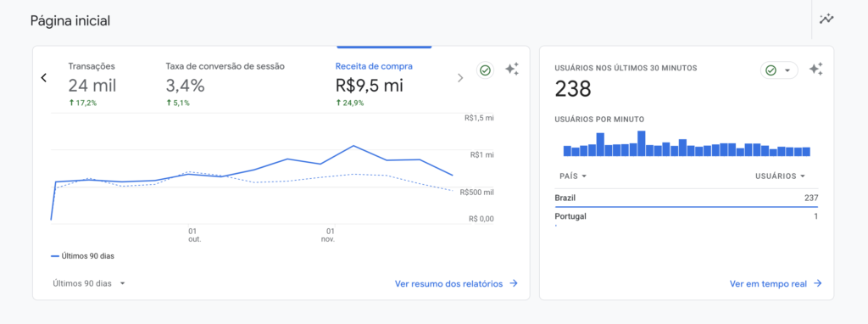Image resolution: width=868 pixels, height=324 pixels.
Task: Open sparkle insights on revenue card
Action: pos(512,70)
